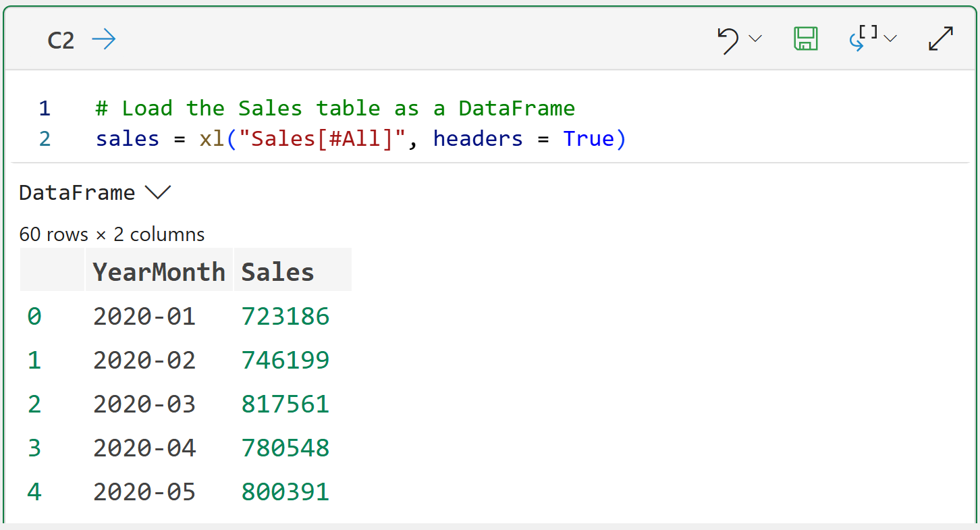Click the "Sales[#All]" string in the code
The image size is (980, 530).
click(x=322, y=139)
